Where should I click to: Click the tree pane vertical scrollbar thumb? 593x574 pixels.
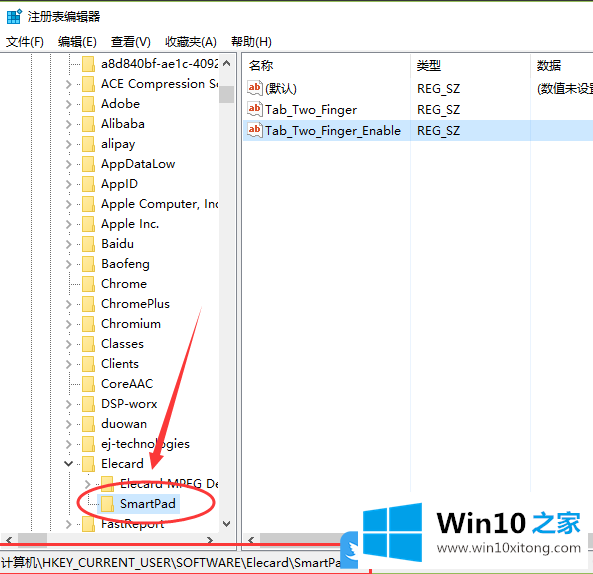(x=227, y=94)
